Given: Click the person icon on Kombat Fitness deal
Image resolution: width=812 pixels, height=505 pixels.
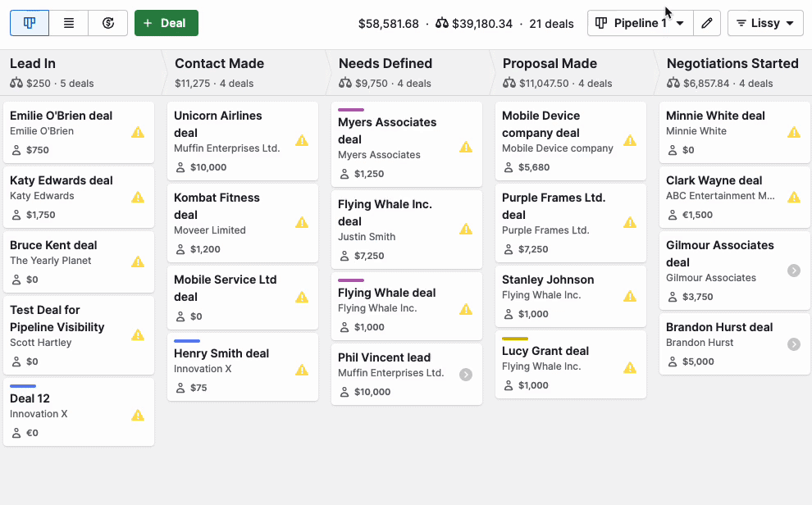Looking at the screenshot, I should click(179, 248).
